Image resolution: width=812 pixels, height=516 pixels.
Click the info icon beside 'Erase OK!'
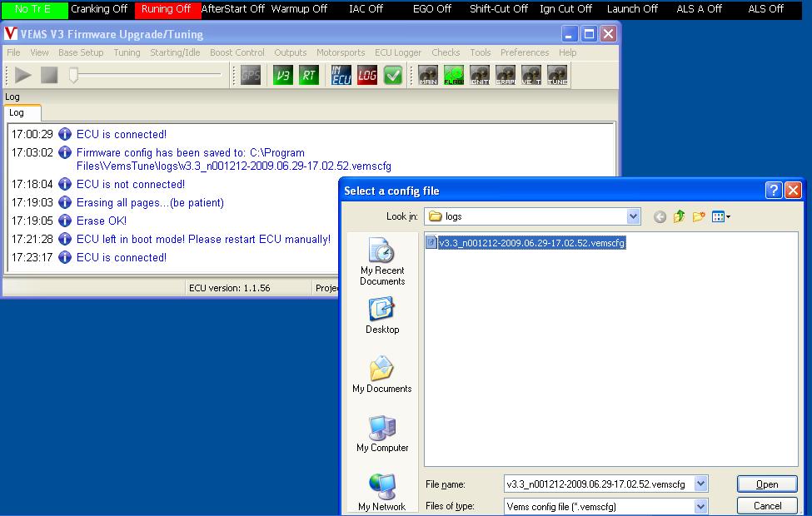point(65,221)
